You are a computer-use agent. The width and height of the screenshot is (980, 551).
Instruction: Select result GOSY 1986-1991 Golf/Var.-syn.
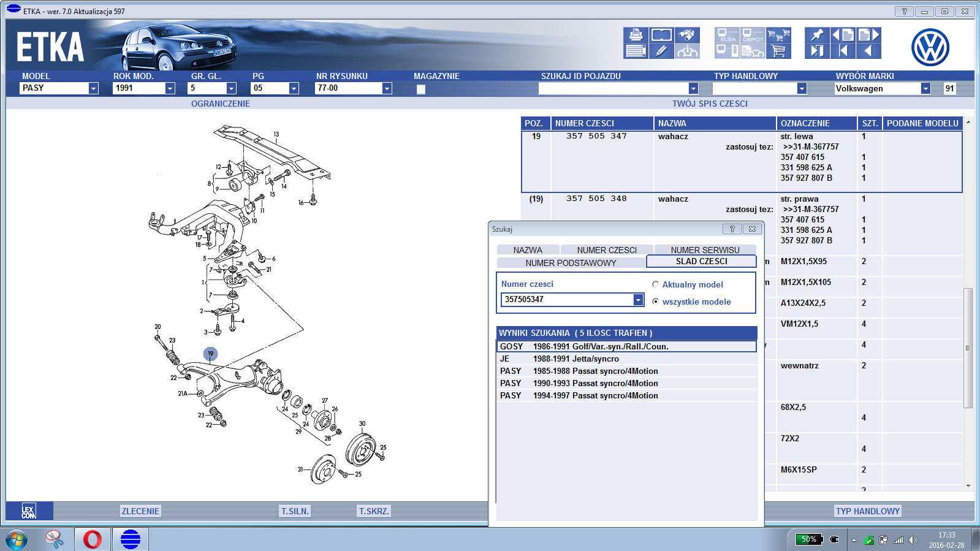pos(626,346)
